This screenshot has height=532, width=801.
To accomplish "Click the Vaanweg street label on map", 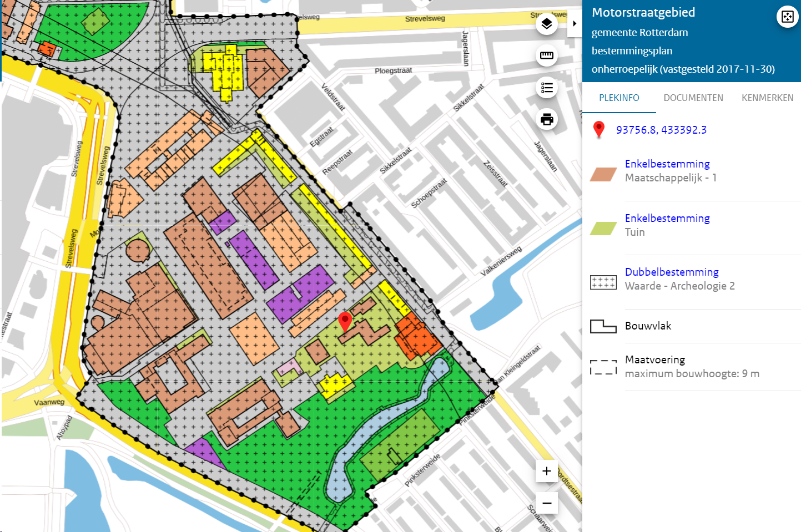I will (49, 402).
